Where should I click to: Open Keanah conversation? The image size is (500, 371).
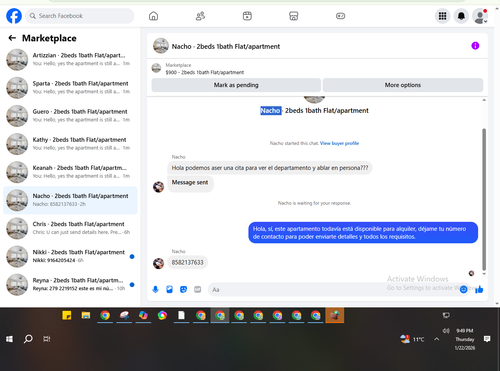70,172
